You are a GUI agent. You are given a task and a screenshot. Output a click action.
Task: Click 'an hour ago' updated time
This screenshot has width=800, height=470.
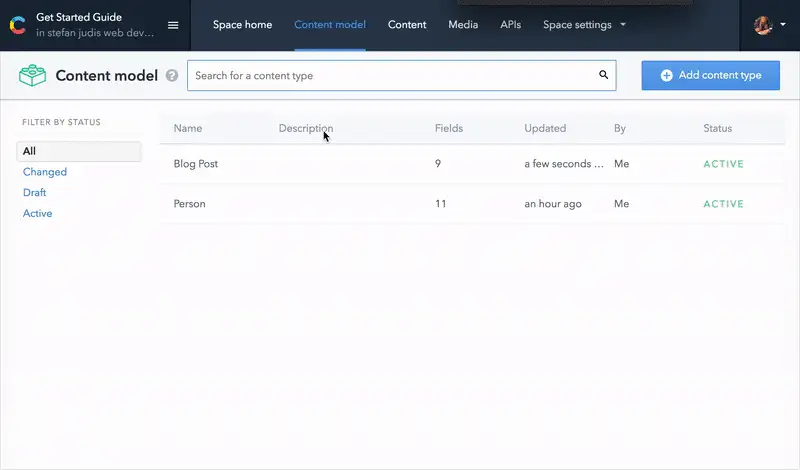tap(553, 204)
